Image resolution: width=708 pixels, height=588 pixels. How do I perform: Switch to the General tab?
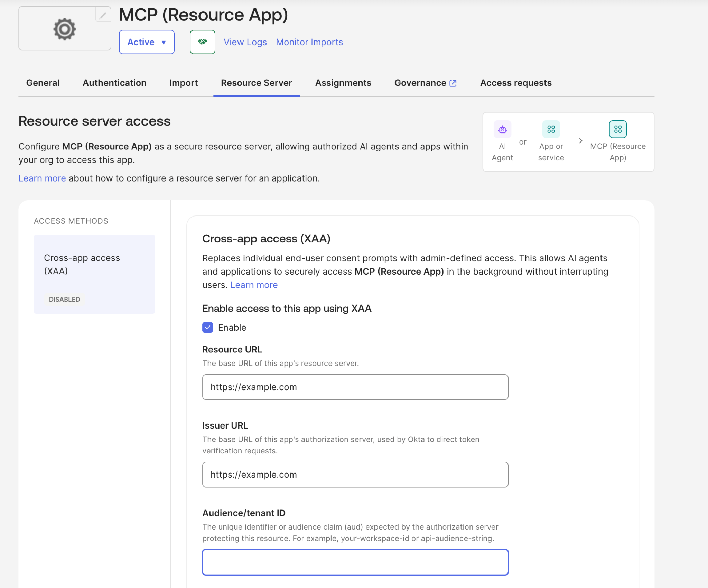pyautogui.click(x=43, y=83)
